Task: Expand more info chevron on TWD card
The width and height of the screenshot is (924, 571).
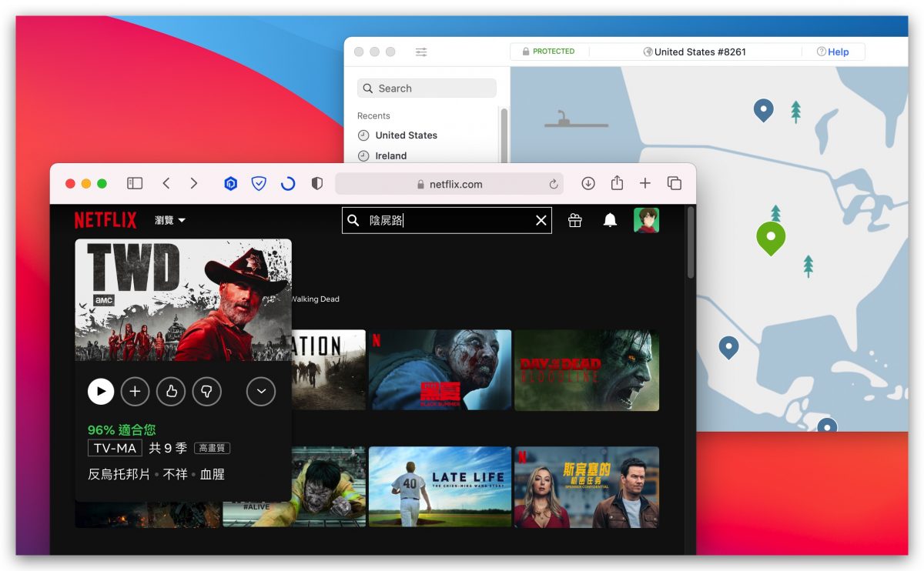Action: click(x=261, y=392)
